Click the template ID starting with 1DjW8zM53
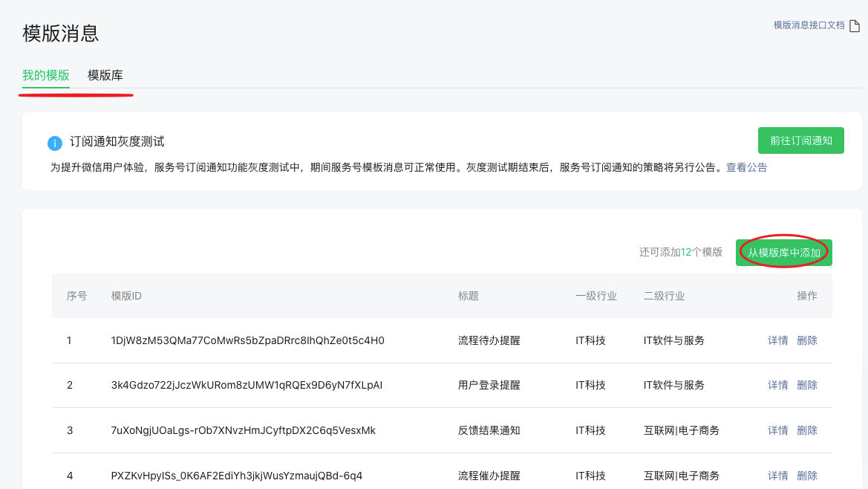The width and height of the screenshot is (868, 489). point(247,341)
